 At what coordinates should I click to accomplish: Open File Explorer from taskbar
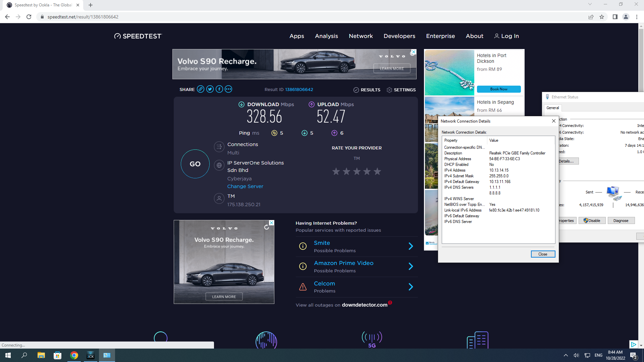(x=41, y=355)
